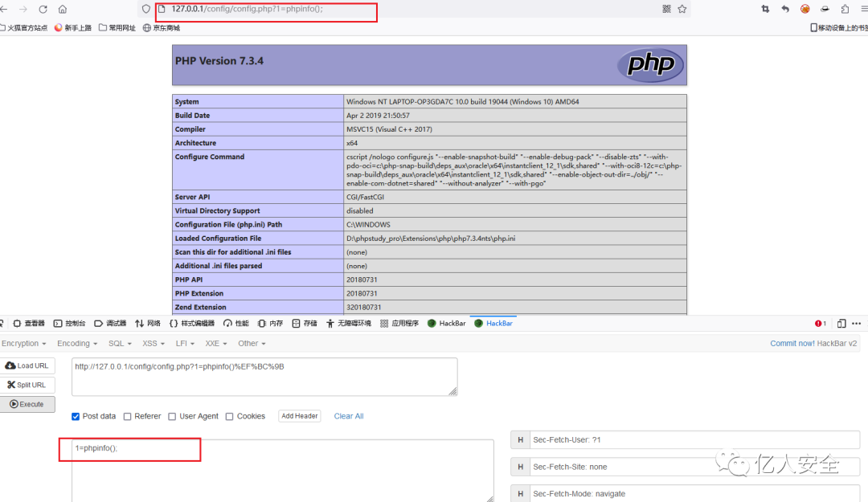Click the Load URL button

(x=27, y=365)
